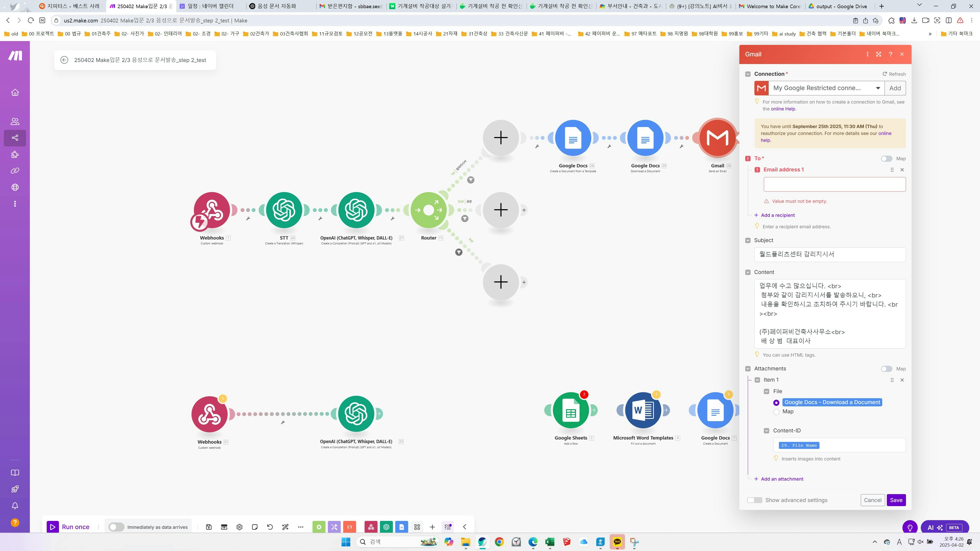Toggle Immediately as data arrives scheduling
Viewport: 980px width, 551px height.
tap(116, 527)
